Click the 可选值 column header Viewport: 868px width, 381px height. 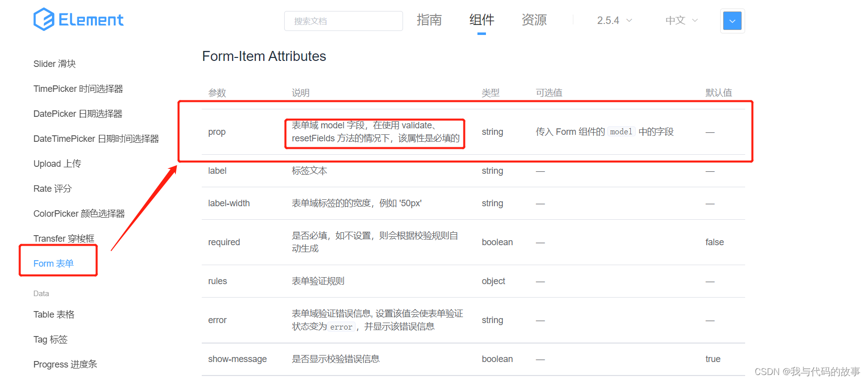(x=549, y=93)
